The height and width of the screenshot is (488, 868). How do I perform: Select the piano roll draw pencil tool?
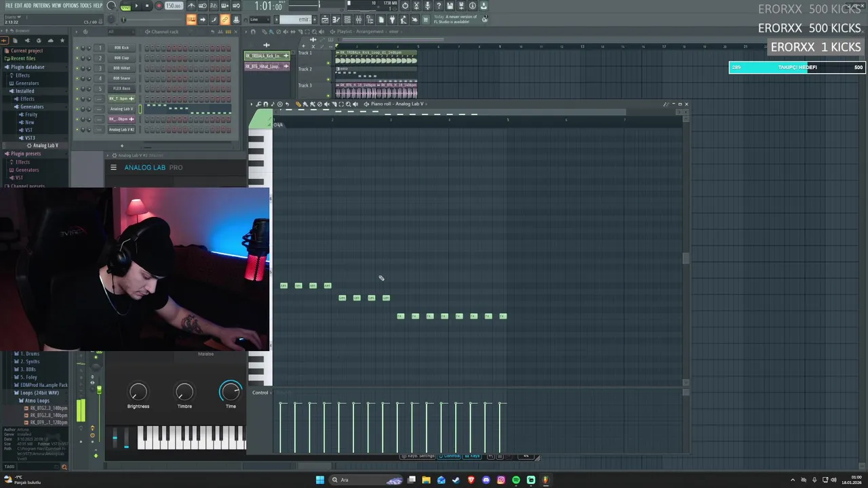(298, 104)
